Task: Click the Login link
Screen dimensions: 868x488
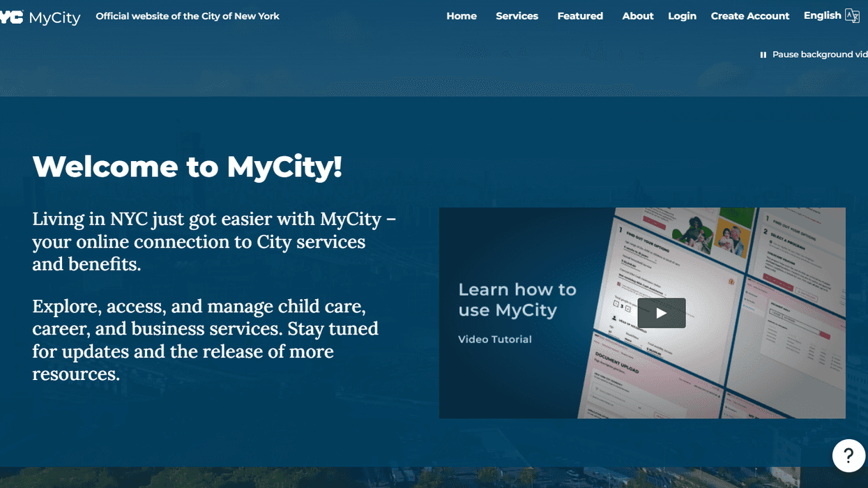Action: click(x=682, y=16)
